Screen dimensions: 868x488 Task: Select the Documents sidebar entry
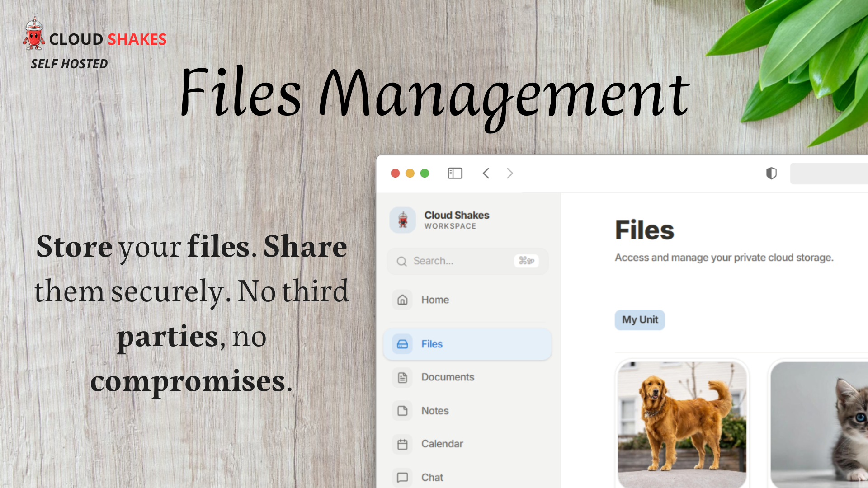click(x=448, y=377)
